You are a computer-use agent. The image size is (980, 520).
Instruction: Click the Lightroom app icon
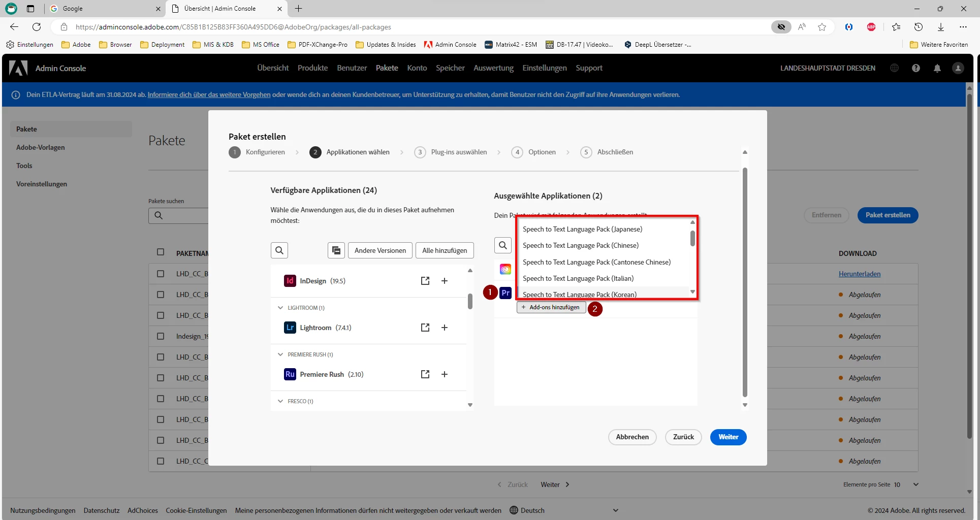coord(290,328)
